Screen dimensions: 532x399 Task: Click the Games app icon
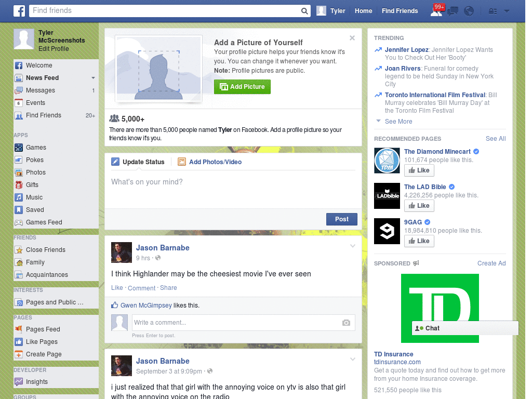tap(19, 148)
